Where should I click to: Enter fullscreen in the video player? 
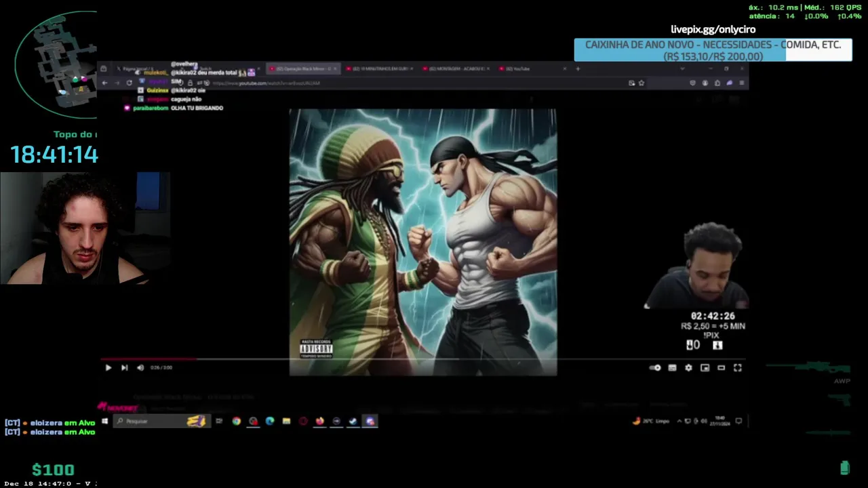[x=737, y=367]
